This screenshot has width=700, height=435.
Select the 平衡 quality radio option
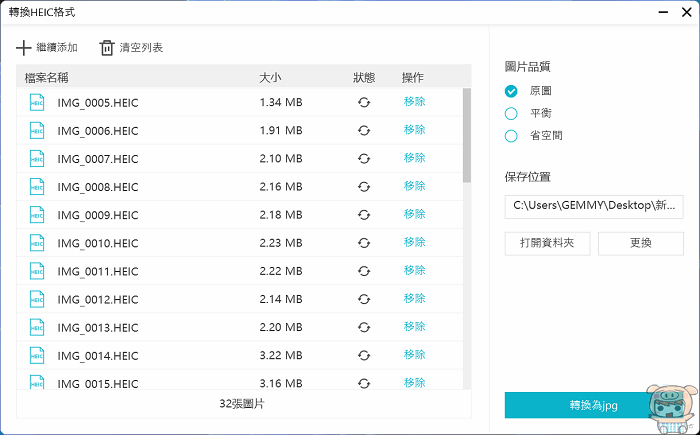[x=512, y=113]
